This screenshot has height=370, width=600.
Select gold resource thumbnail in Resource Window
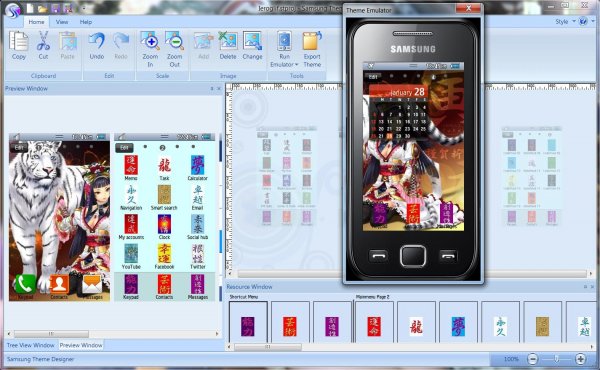pyautogui.click(x=543, y=322)
